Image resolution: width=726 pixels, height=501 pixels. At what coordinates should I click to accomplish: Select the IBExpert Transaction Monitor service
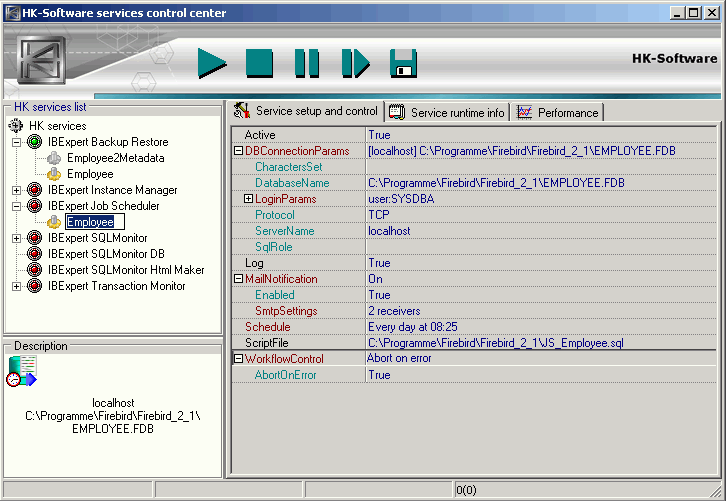pyautogui.click(x=116, y=286)
